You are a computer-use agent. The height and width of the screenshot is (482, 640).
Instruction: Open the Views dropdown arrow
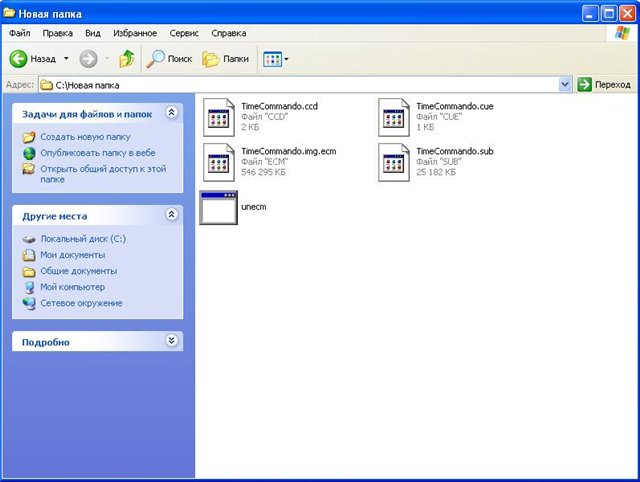(286, 59)
